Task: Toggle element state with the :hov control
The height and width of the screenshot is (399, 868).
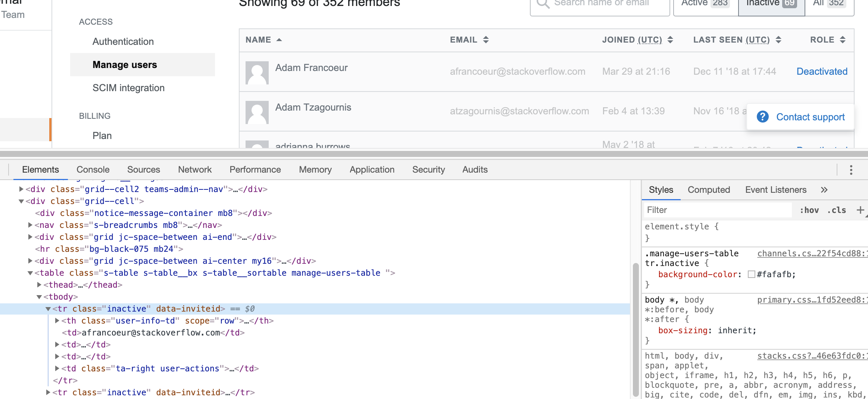Action: (x=809, y=210)
